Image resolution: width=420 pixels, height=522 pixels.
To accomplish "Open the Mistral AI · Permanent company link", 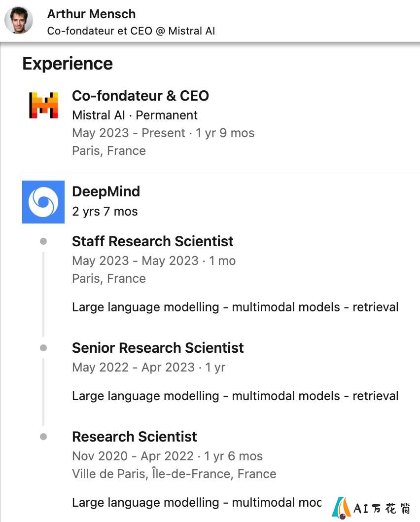I will point(135,115).
